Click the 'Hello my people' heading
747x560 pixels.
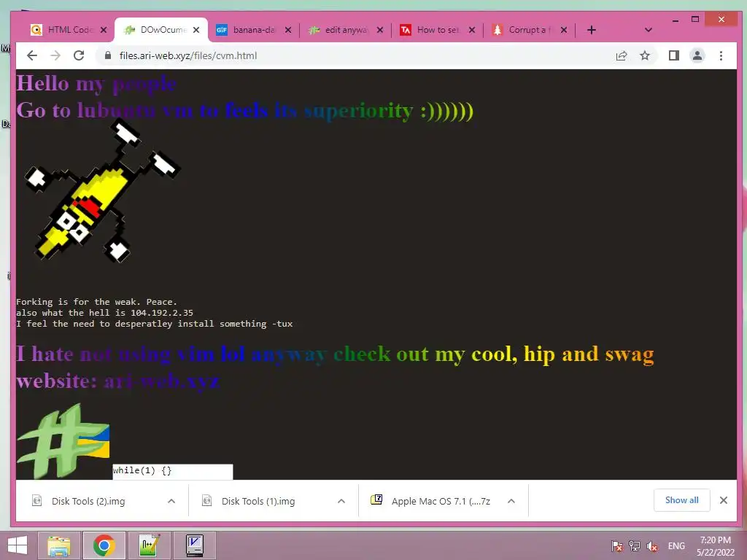(x=97, y=83)
